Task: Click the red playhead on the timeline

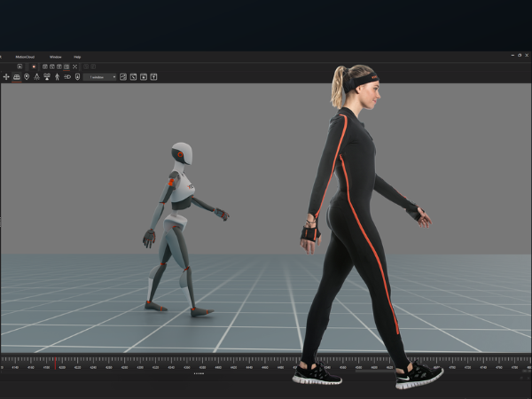Action: [x=55, y=364]
